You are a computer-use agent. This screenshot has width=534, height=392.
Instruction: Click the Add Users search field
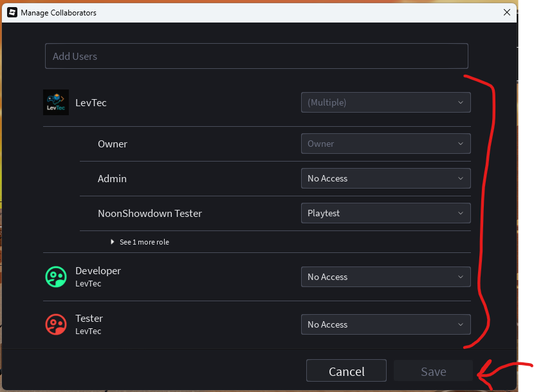coord(257,56)
